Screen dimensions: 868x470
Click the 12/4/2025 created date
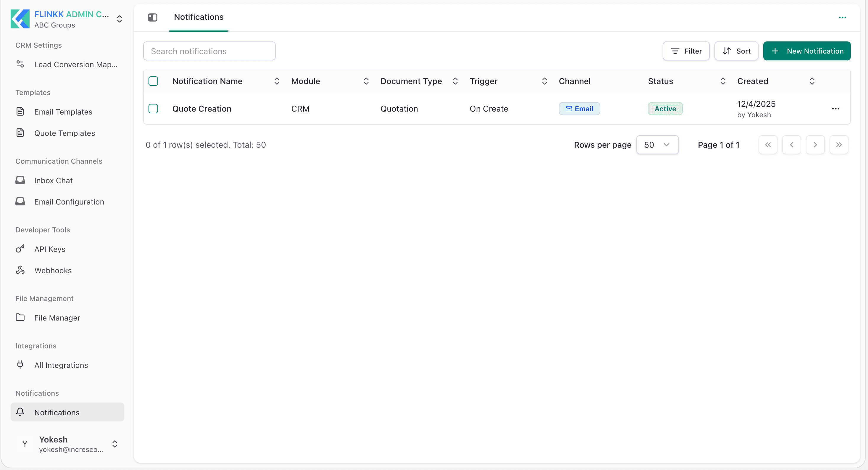coord(756,104)
